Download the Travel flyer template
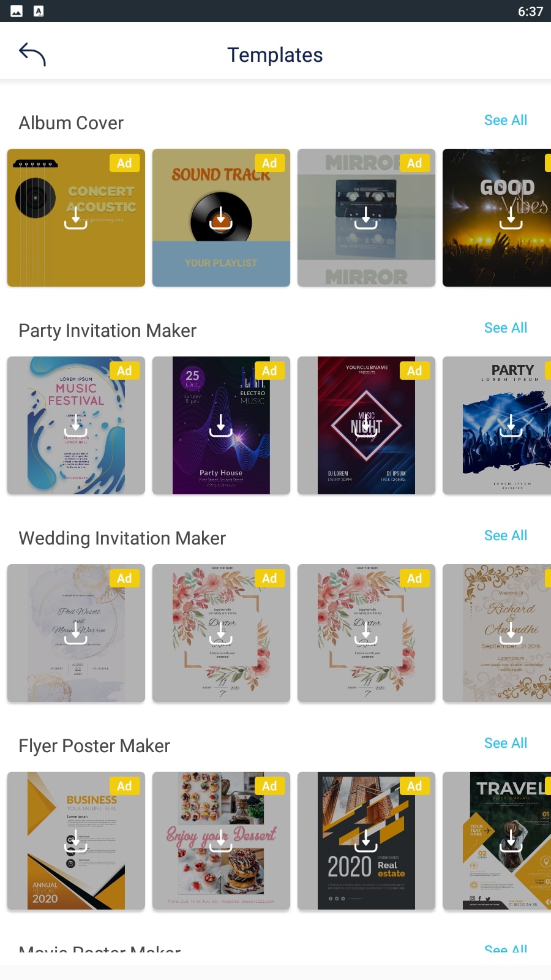The height and width of the screenshot is (980, 551). (511, 840)
